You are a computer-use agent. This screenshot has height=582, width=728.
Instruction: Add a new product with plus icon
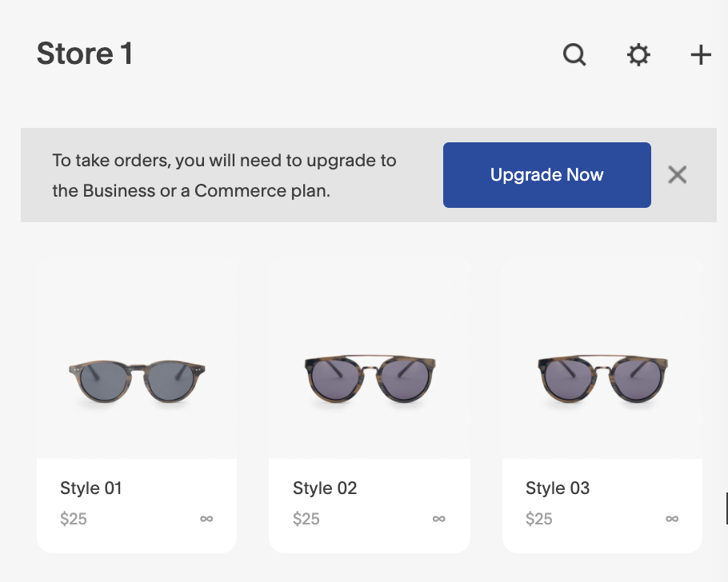click(x=701, y=55)
